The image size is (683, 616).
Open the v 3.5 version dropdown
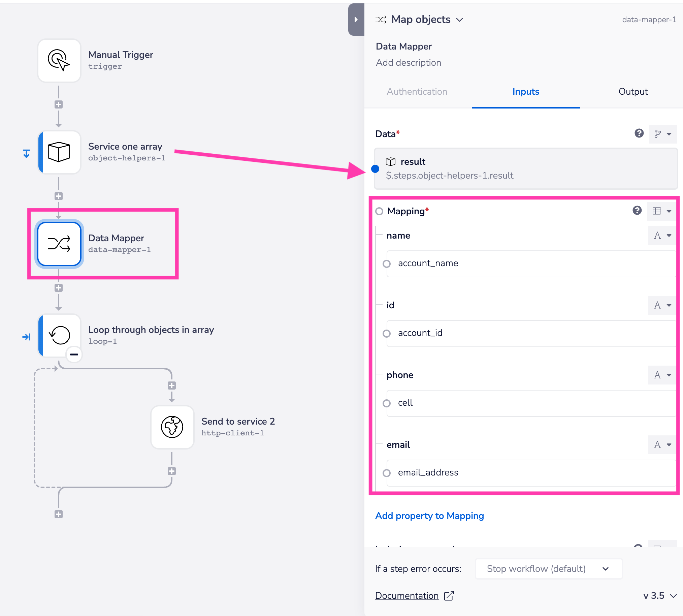coord(659,595)
